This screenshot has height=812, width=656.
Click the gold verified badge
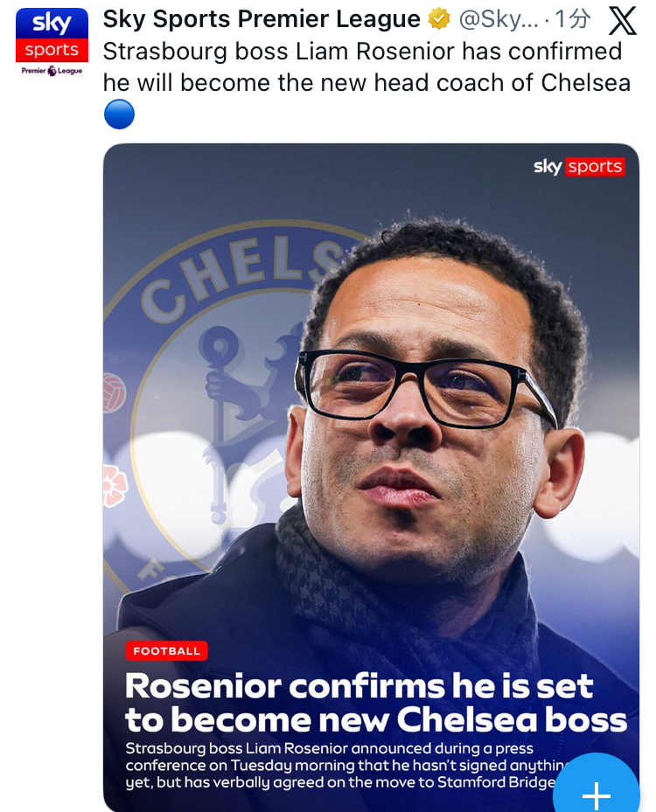439,19
